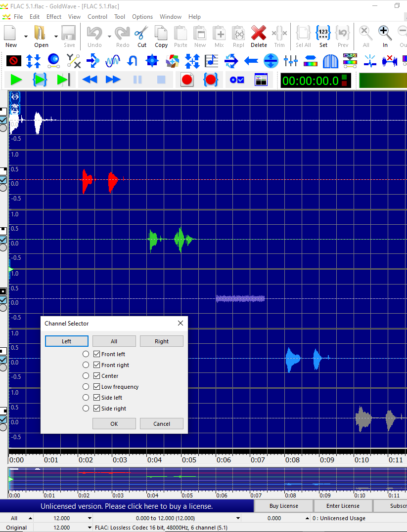The height and width of the screenshot is (532, 407).
Task: Expand the New file dropdown arrow
Action: coord(26,36)
